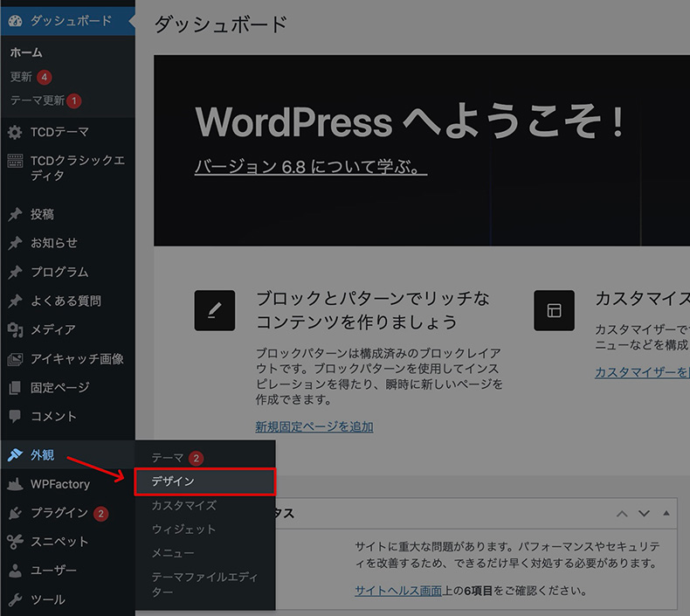Click バージョン 6.8 について学ぶ link
The height and width of the screenshot is (616, 690).
tap(311, 167)
